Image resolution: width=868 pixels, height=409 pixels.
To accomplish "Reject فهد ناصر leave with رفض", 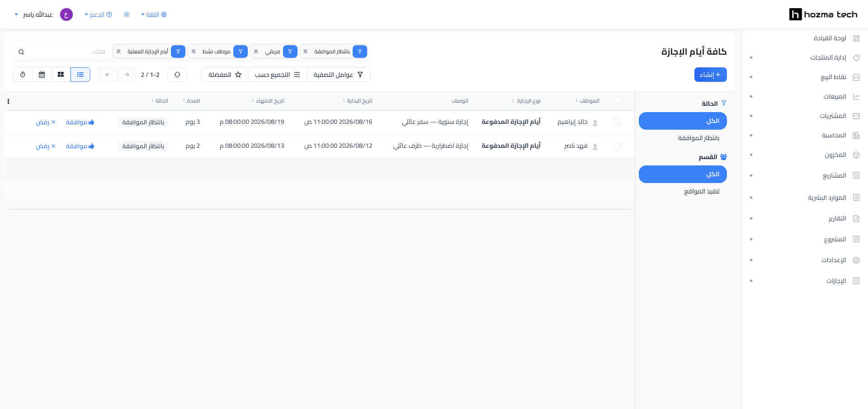I will pyautogui.click(x=45, y=146).
